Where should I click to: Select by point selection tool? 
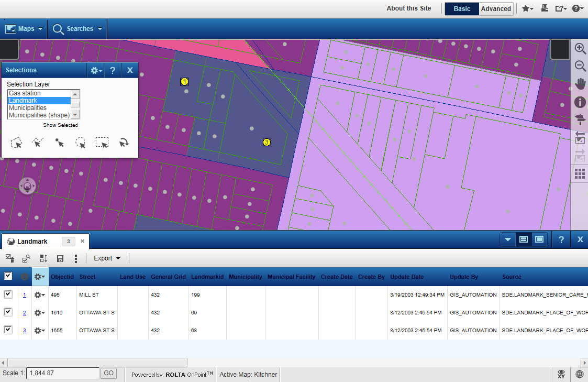59,143
